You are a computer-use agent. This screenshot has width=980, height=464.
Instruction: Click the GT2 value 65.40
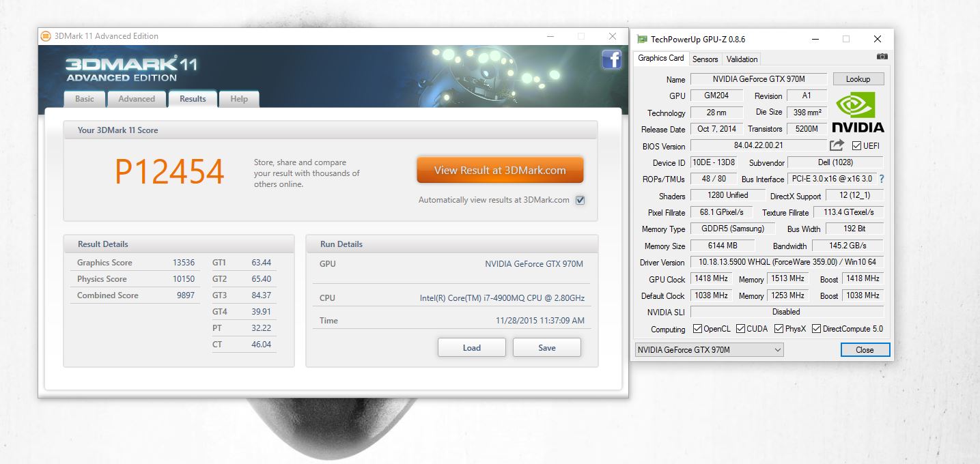pyautogui.click(x=261, y=279)
